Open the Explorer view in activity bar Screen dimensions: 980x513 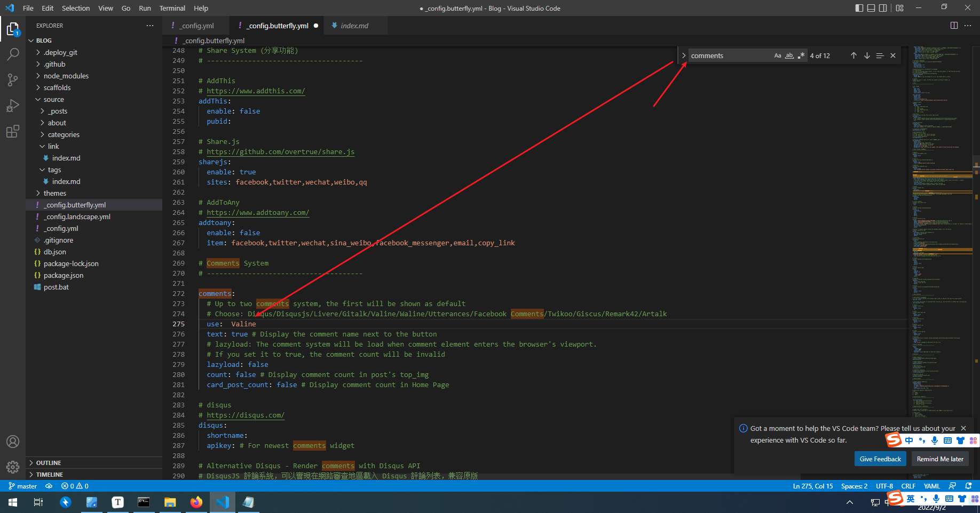coord(13,29)
